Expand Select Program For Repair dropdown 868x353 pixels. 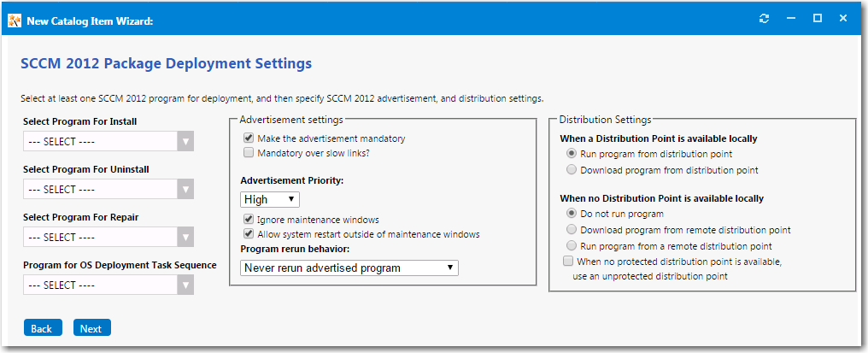pyautogui.click(x=109, y=237)
